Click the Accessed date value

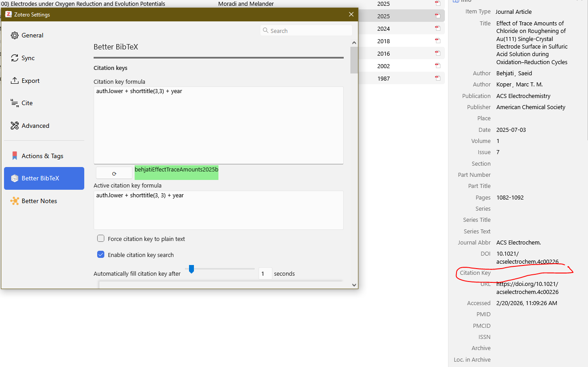click(x=526, y=303)
